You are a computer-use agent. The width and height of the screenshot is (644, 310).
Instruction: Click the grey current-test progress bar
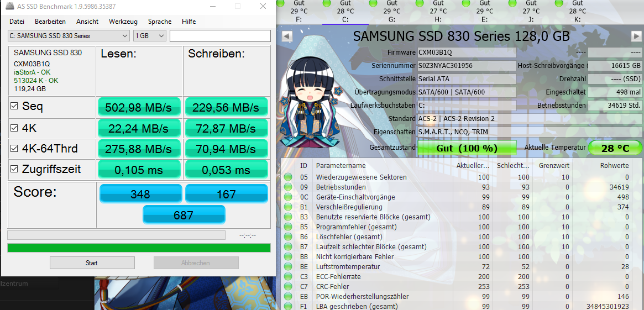coord(116,235)
